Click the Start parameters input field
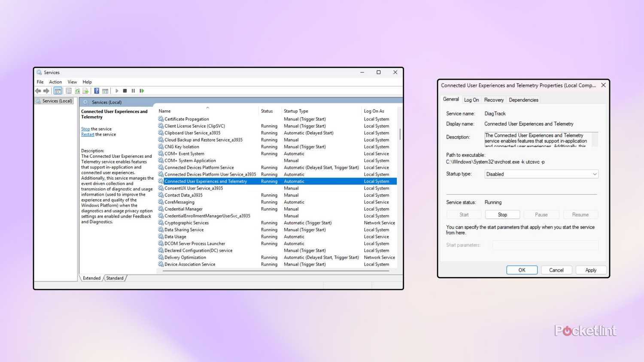The image size is (644, 362). click(544, 245)
